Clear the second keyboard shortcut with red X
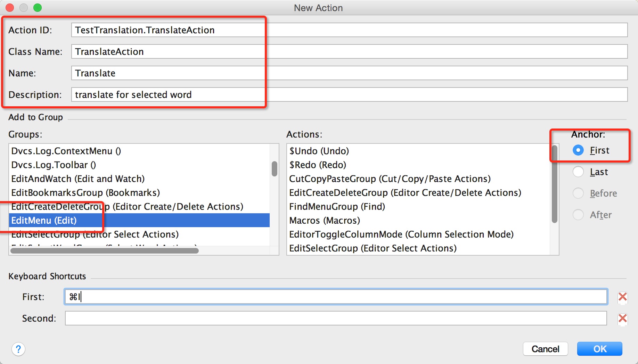This screenshot has height=364, width=638. click(x=622, y=318)
